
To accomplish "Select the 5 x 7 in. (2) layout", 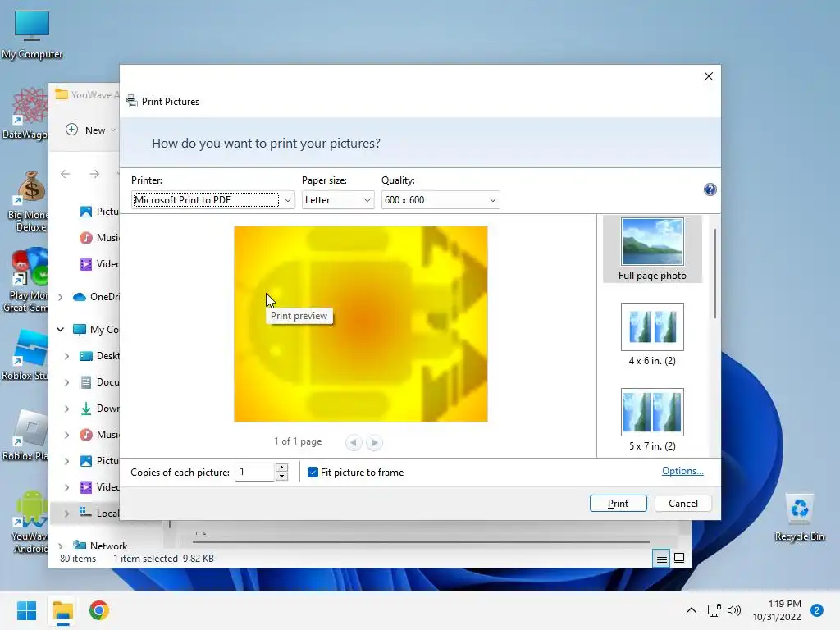I will 652,419.
